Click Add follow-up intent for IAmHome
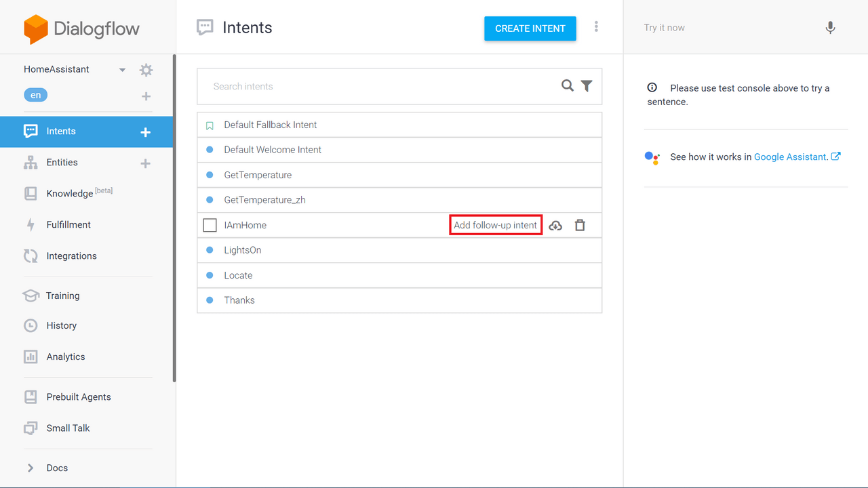 [496, 226]
